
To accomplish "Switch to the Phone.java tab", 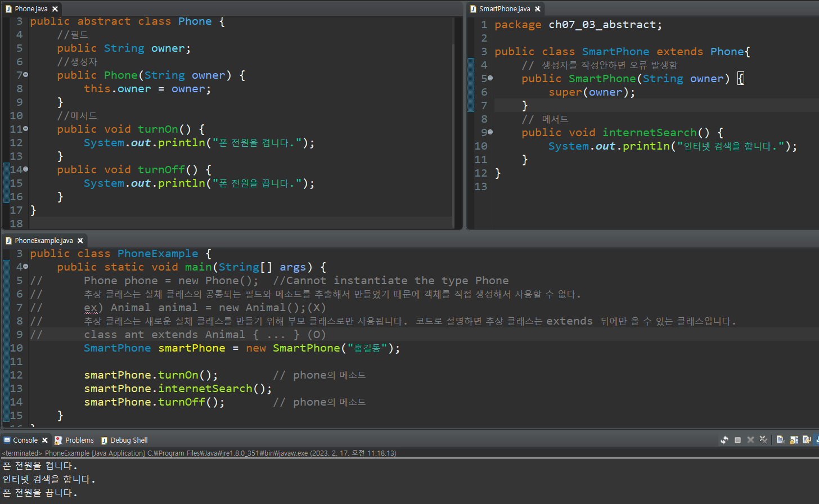I will pyautogui.click(x=31, y=8).
